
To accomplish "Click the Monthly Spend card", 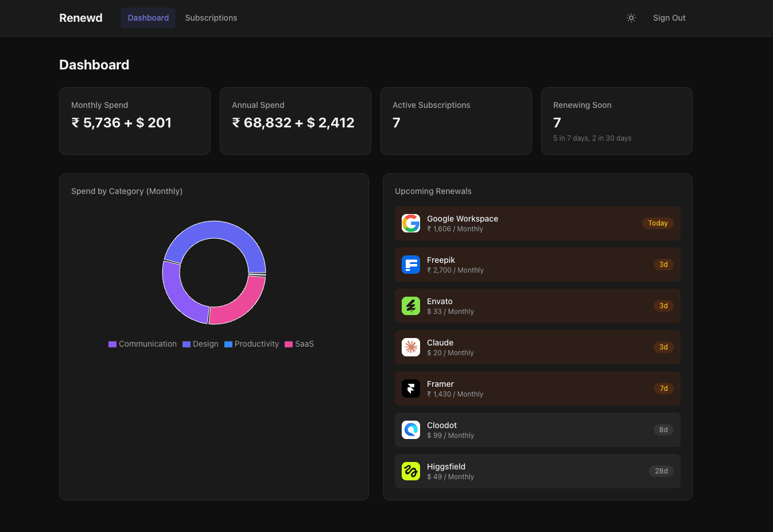I will tap(134, 121).
